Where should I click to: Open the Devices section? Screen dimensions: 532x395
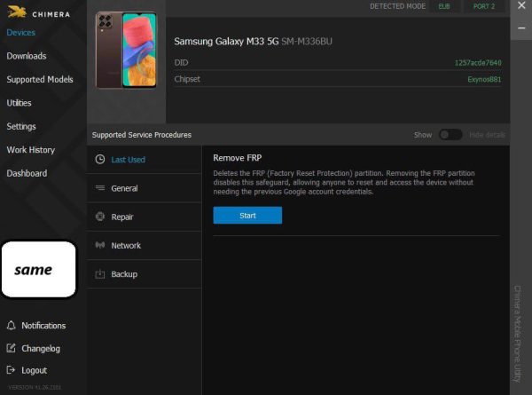(21, 33)
